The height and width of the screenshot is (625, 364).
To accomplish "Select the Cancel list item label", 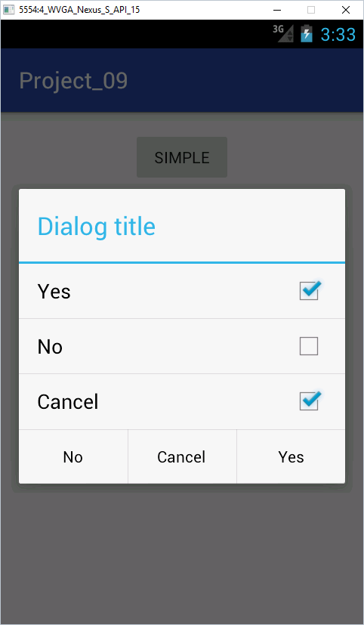I will [68, 401].
